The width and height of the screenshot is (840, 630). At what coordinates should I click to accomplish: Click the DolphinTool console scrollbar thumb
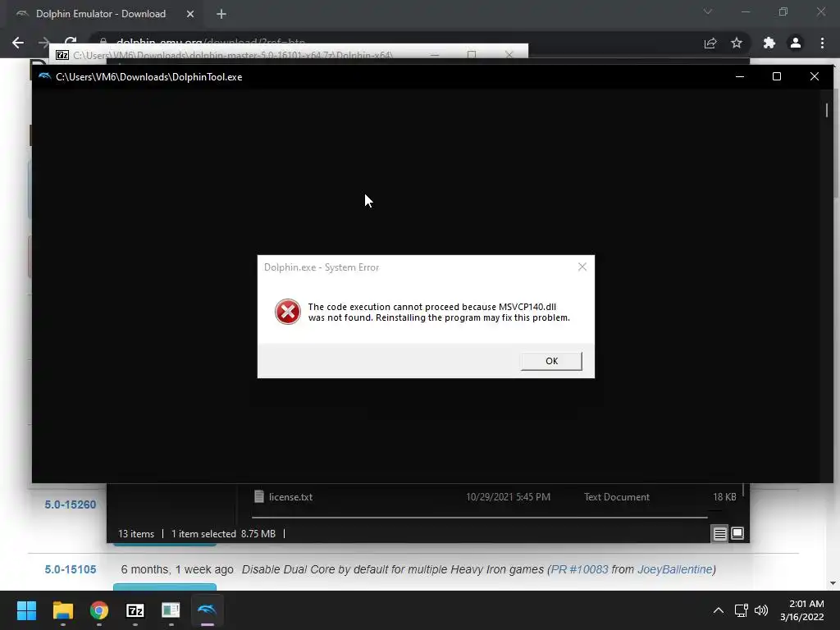[827, 110]
